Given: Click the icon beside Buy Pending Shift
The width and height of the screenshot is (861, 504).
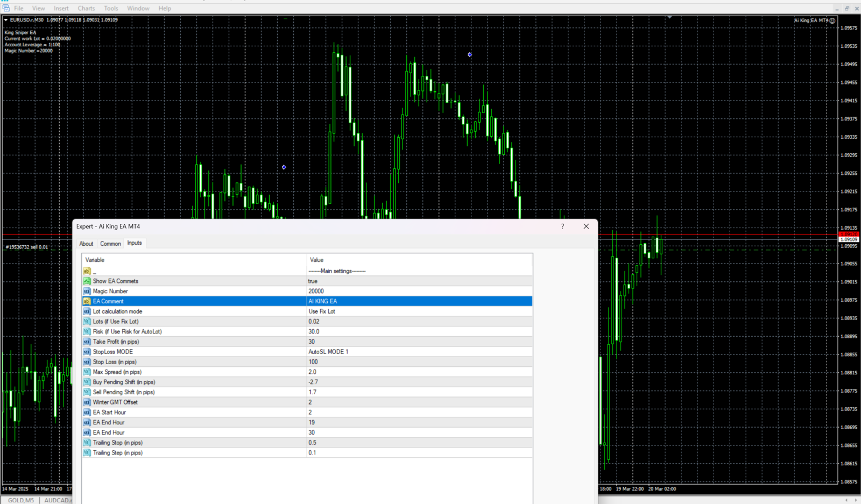Looking at the screenshot, I should 87,382.
